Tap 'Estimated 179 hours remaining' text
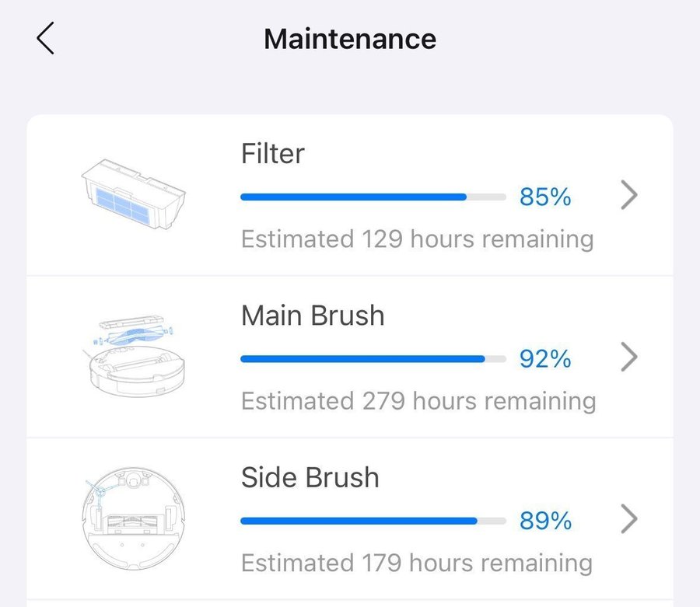700x607 pixels. [x=417, y=563]
